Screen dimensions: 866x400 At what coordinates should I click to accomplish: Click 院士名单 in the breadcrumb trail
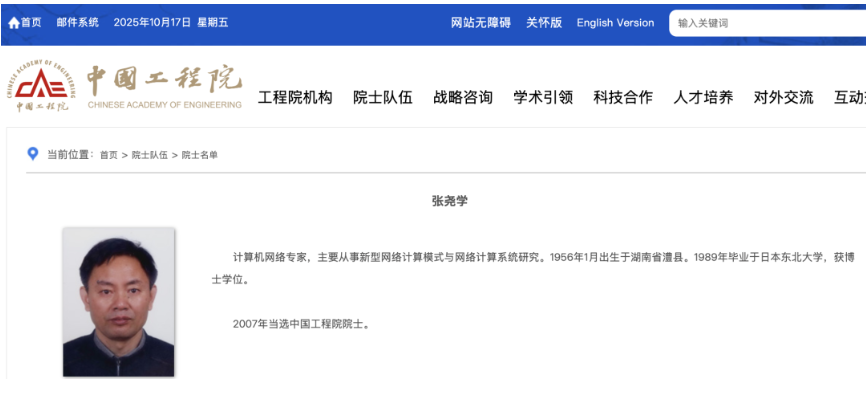point(199,155)
